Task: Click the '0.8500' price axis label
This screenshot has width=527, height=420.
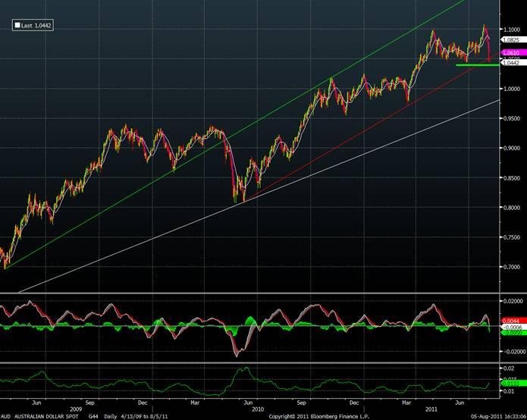Action: (x=511, y=177)
